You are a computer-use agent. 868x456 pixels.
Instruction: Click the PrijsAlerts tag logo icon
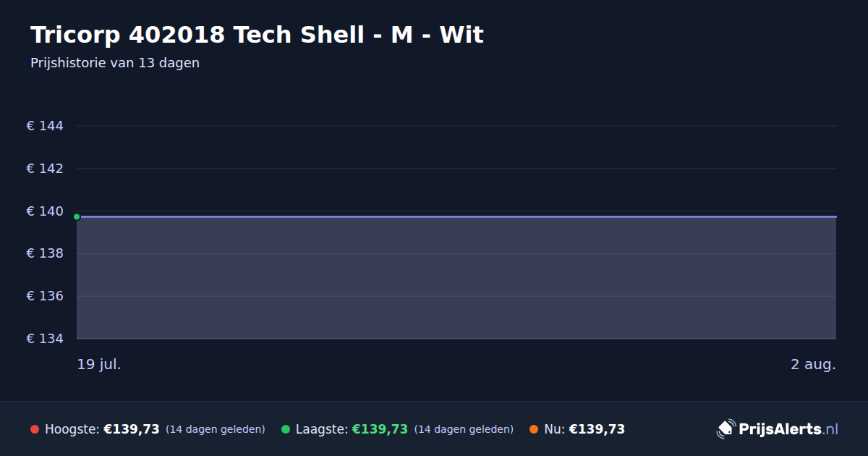point(726,429)
